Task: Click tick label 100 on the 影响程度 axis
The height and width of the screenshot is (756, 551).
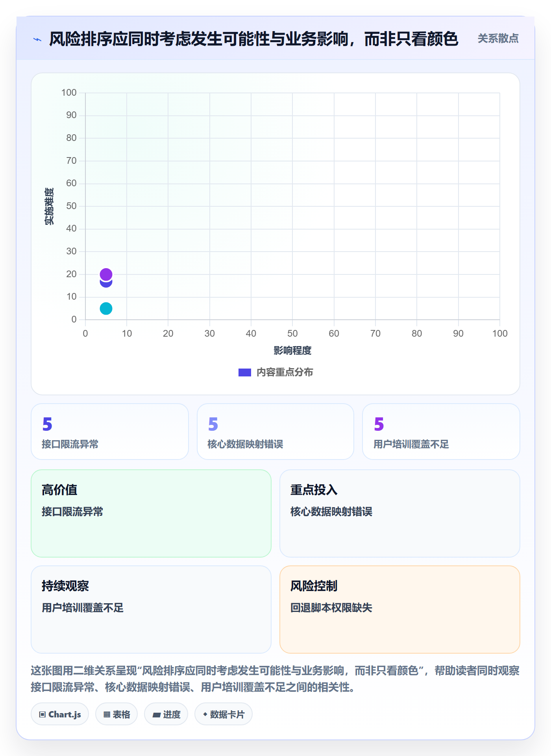Action: pos(500,334)
